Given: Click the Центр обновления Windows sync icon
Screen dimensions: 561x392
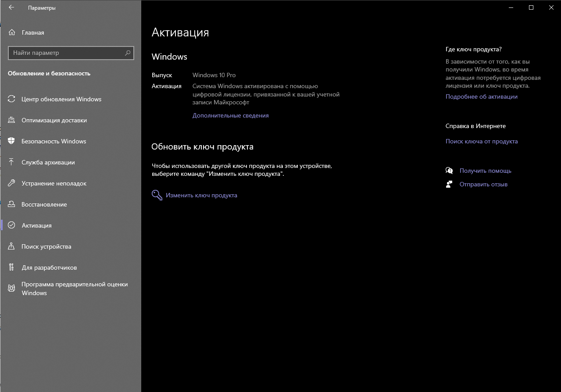Looking at the screenshot, I should click(x=12, y=99).
